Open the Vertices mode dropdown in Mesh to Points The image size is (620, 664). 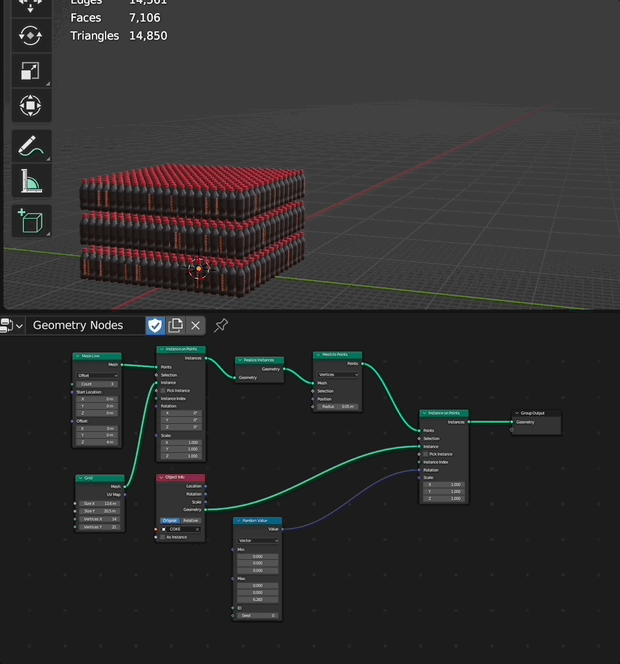point(338,375)
